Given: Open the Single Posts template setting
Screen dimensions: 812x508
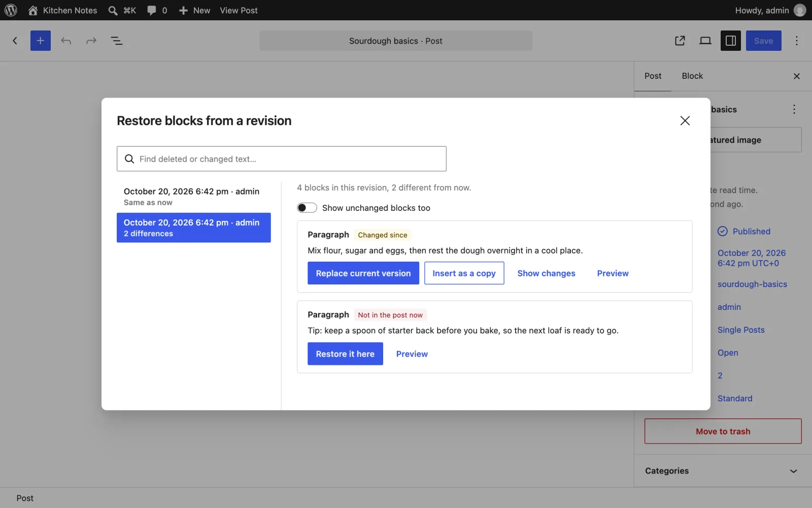Looking at the screenshot, I should pyautogui.click(x=741, y=330).
